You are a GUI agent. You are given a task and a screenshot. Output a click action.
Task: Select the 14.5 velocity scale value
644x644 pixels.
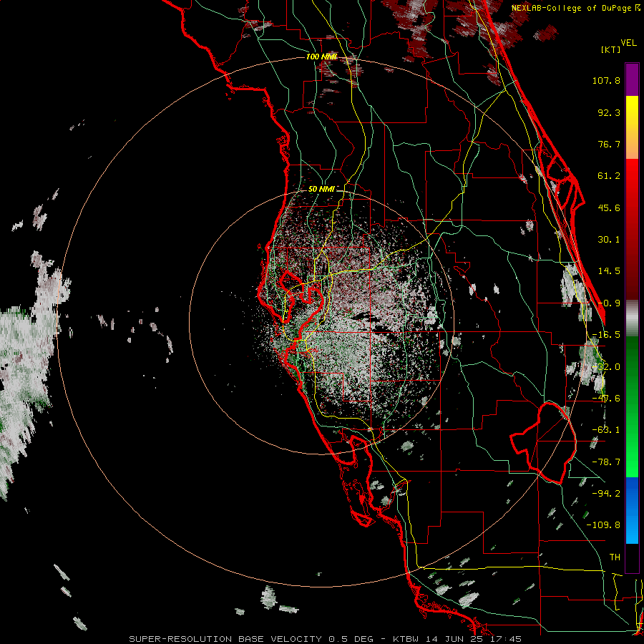pos(609,271)
